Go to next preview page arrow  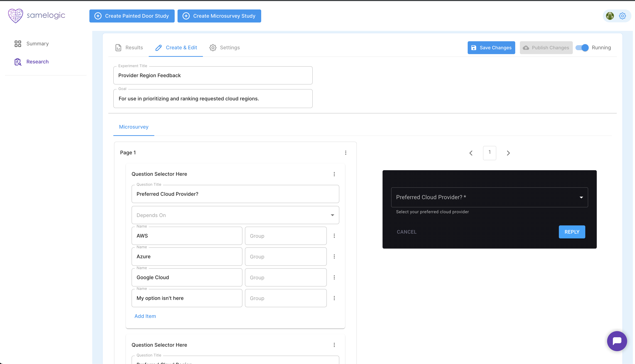click(x=508, y=153)
